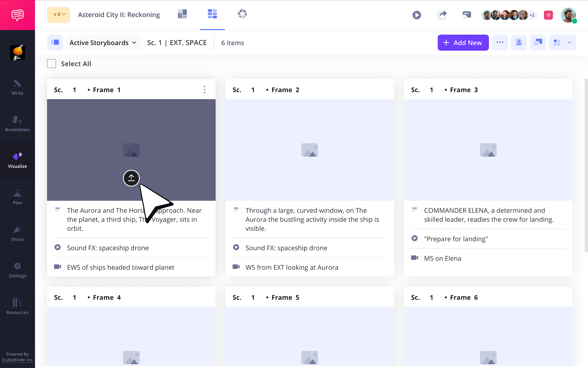Expand the grid layout chevron near Add New

point(569,42)
